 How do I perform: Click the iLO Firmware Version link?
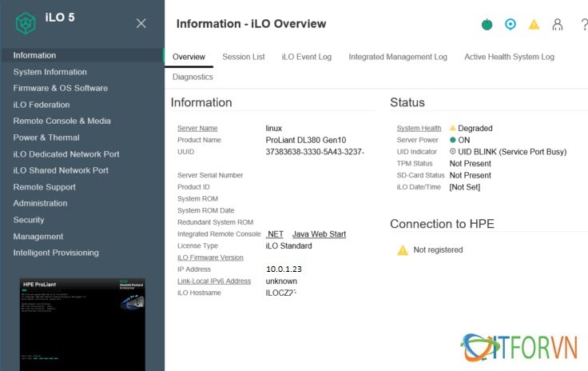(210, 257)
